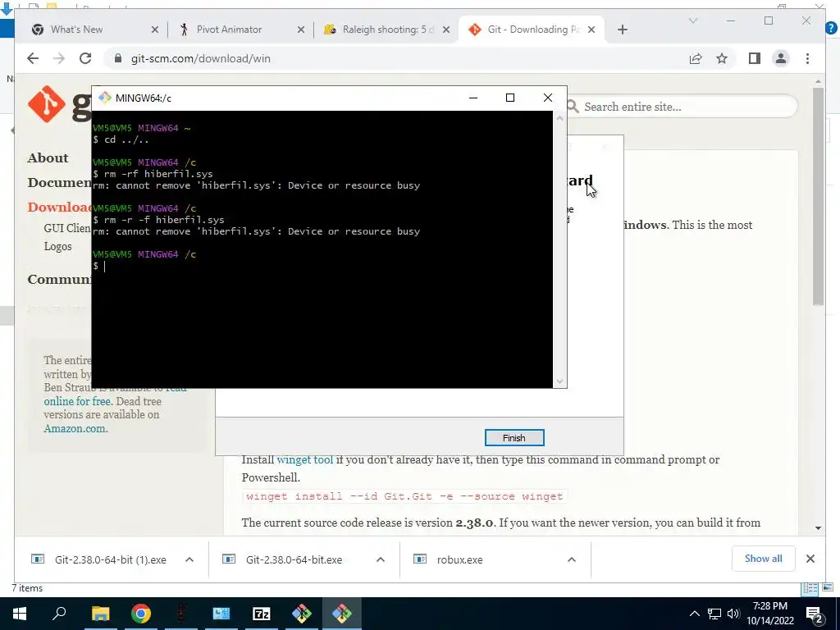Viewport: 840px width, 630px height.
Task: Show hidden tray icons chevron
Action: (694, 614)
